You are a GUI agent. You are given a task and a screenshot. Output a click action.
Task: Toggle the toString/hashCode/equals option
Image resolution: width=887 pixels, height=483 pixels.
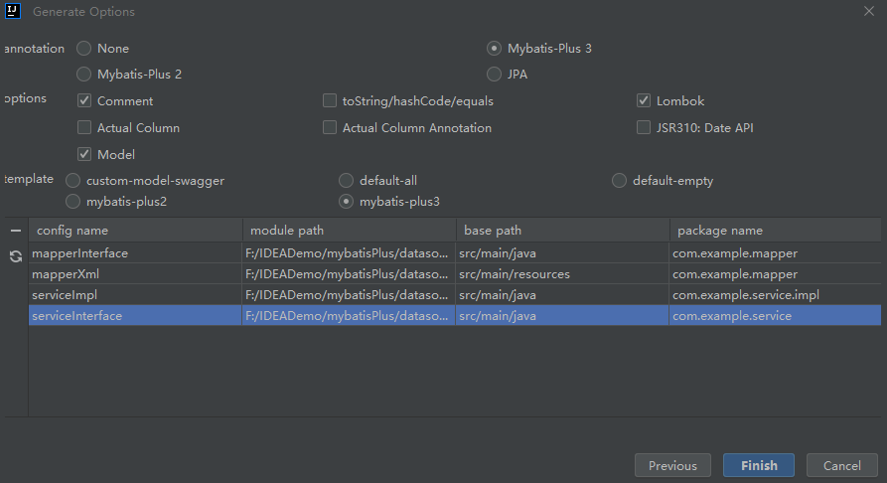tap(330, 101)
